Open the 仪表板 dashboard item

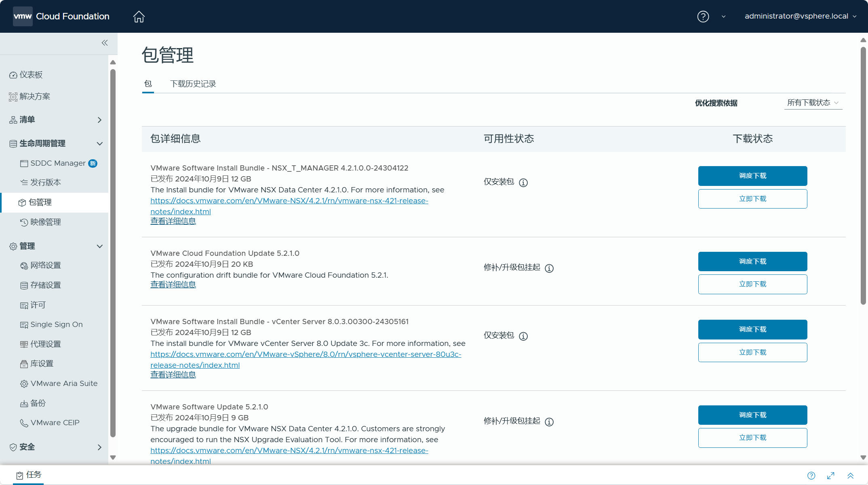tap(31, 75)
